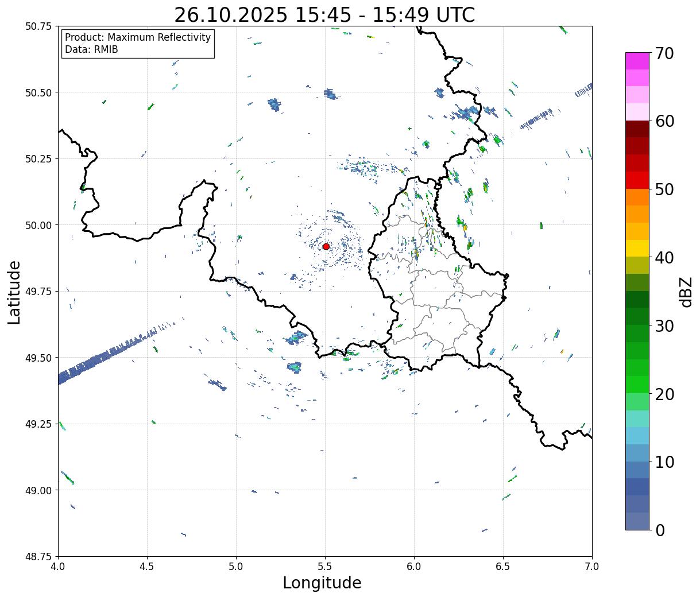Click the latitude tick label 50.50
The width and height of the screenshot is (700, 597).
click(x=38, y=92)
